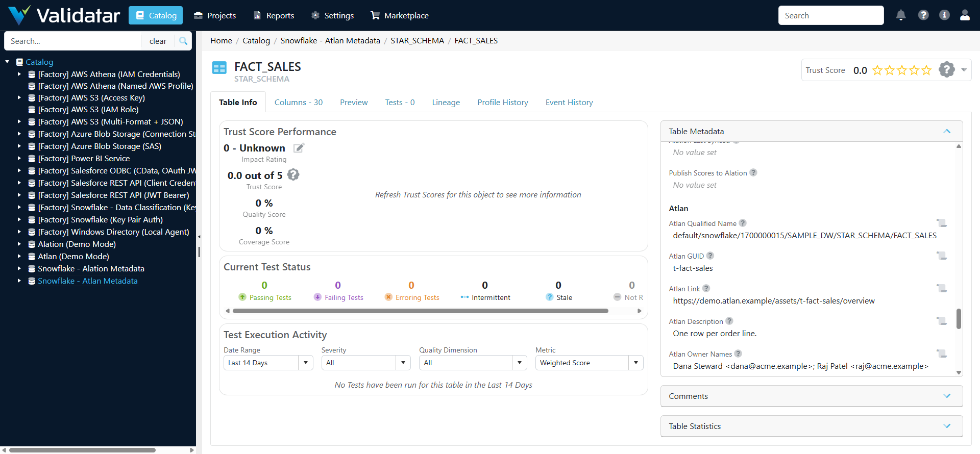This screenshot has width=980, height=454.
Task: Click the Trust Score help icon beside 0.0 out of 5
Action: click(x=293, y=175)
